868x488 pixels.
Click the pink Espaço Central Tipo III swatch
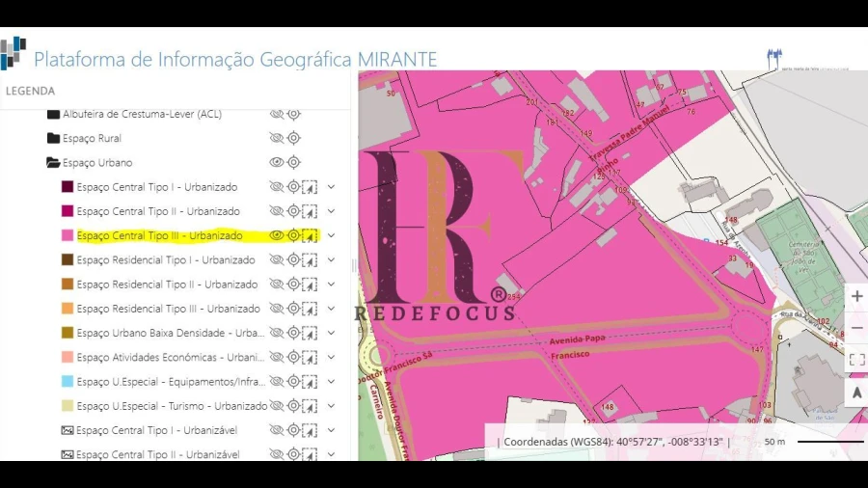tap(68, 235)
